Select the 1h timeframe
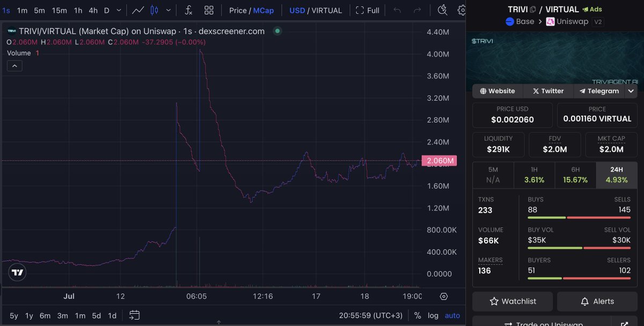This screenshot has height=326, width=644. [78, 10]
